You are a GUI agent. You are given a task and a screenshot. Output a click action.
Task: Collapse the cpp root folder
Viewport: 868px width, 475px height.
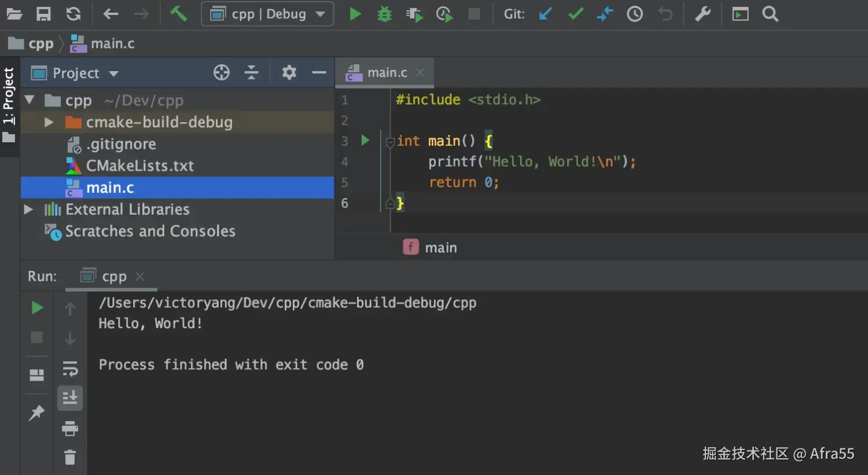click(30, 100)
